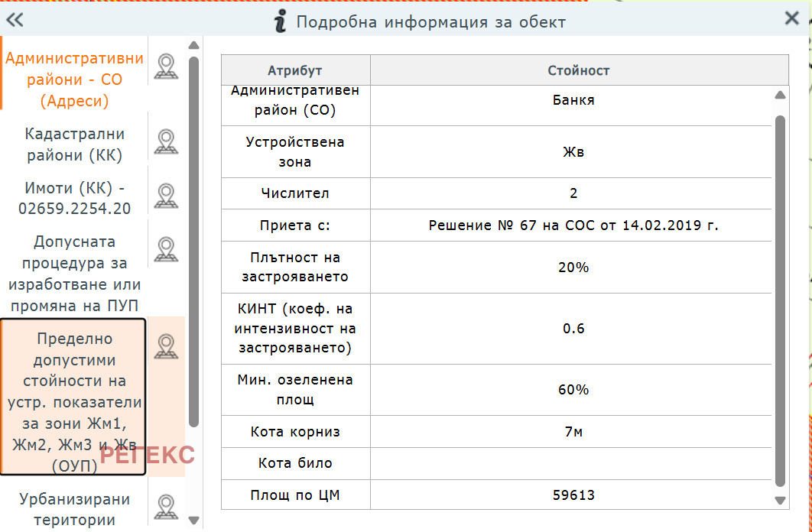Click the Атрибут column header

point(295,70)
